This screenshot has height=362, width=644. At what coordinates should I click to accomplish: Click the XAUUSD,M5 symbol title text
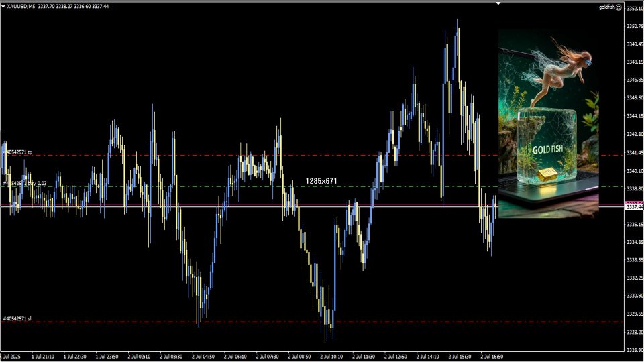click(x=21, y=7)
